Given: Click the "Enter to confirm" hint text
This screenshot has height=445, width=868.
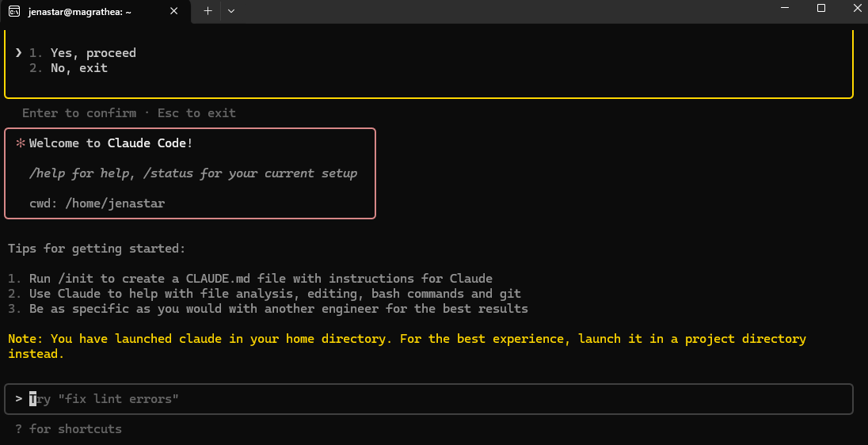Looking at the screenshot, I should point(79,113).
